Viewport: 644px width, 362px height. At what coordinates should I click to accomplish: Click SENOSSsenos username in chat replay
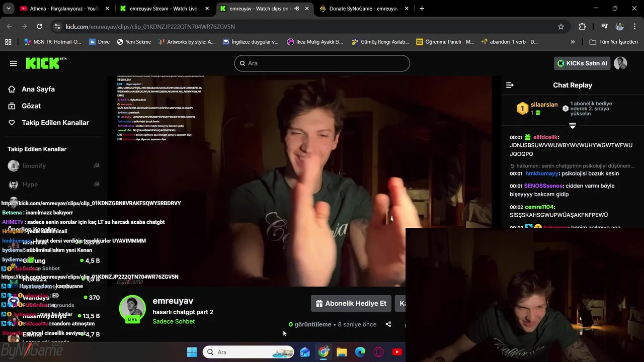[x=544, y=186]
